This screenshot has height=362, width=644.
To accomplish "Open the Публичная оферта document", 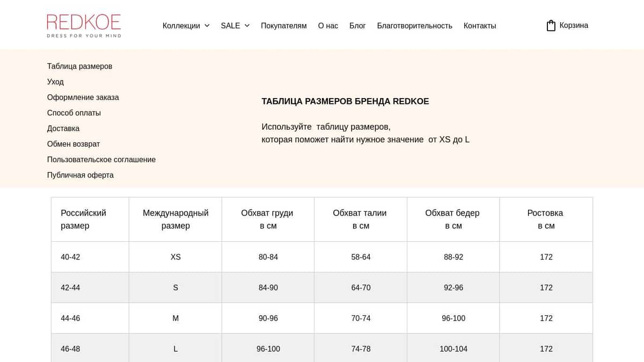I will 80,175.
